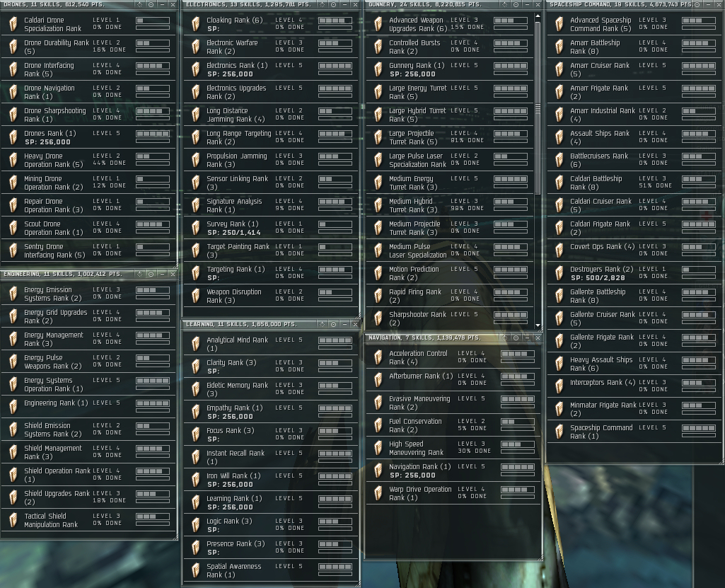
Task: Collapse the Engineering window with its minimize button
Action: coord(162,274)
